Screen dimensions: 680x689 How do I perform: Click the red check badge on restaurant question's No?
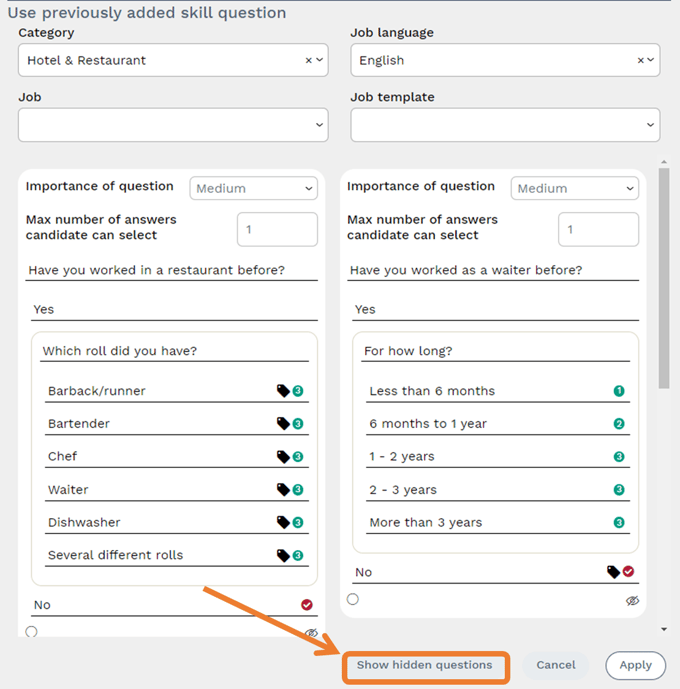(x=307, y=605)
